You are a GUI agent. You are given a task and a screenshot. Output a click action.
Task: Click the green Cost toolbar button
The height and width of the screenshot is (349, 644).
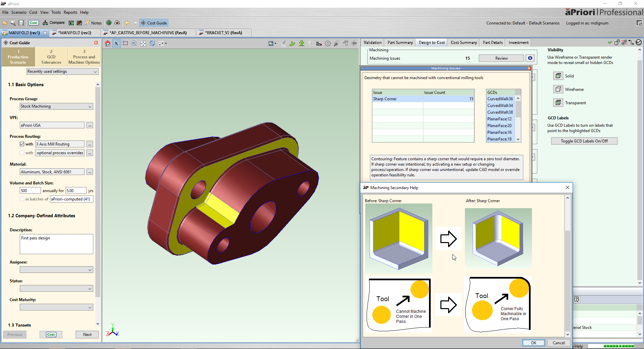pos(34,23)
